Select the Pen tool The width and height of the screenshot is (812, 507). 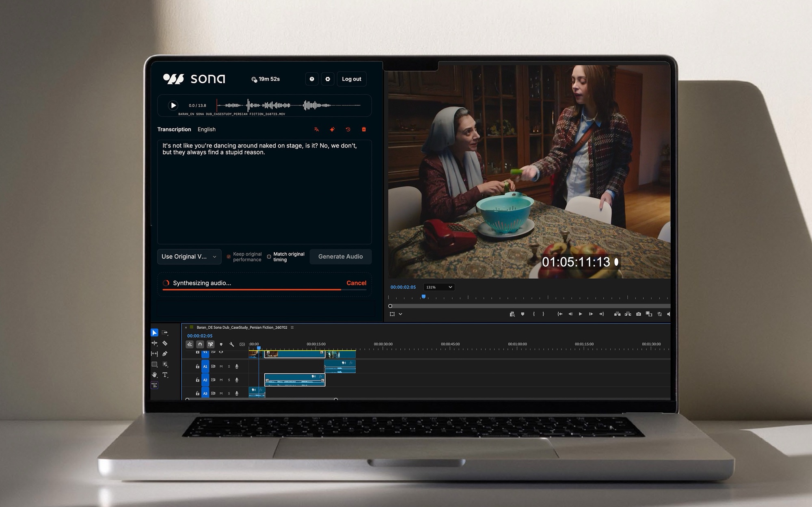(x=165, y=354)
